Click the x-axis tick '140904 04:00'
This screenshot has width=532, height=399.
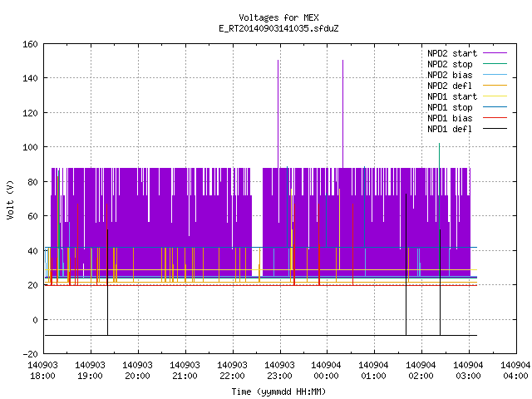pyautogui.click(x=515, y=371)
